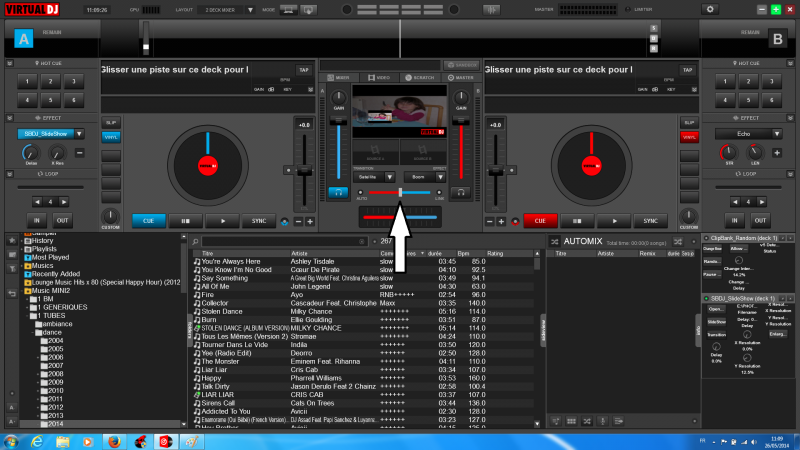This screenshot has height=450, width=800.
Task: Toggle headphone monitoring for the left channel
Action: [x=337, y=191]
